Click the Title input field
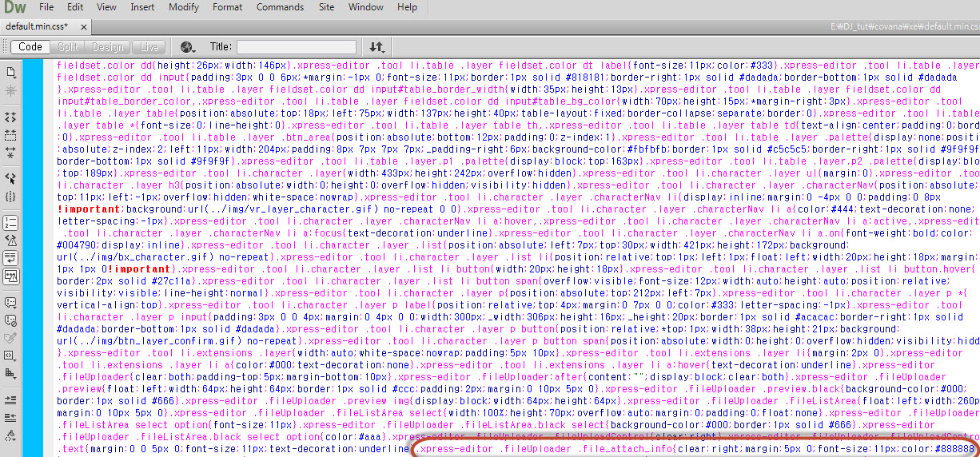Viewport: 980px width, 457px height. pyautogui.click(x=295, y=47)
